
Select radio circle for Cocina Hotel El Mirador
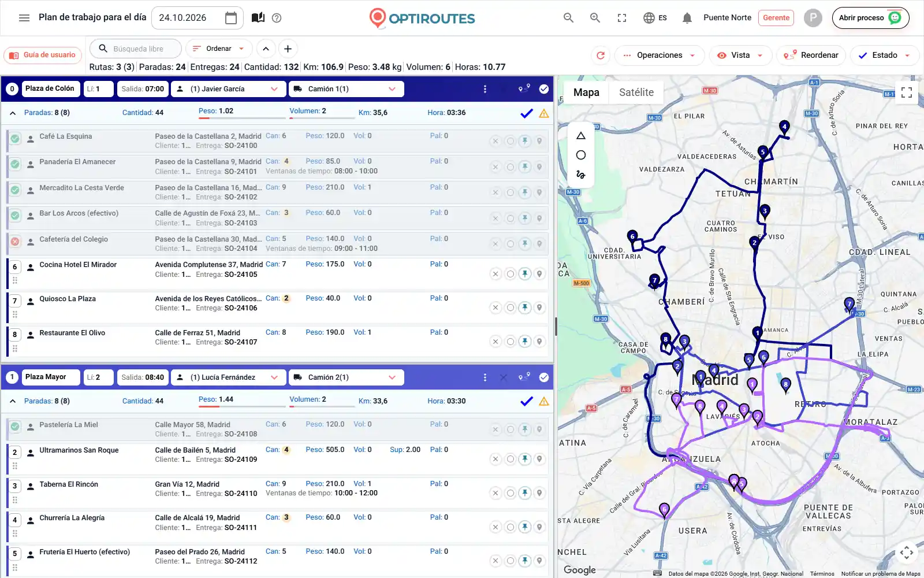[510, 274]
